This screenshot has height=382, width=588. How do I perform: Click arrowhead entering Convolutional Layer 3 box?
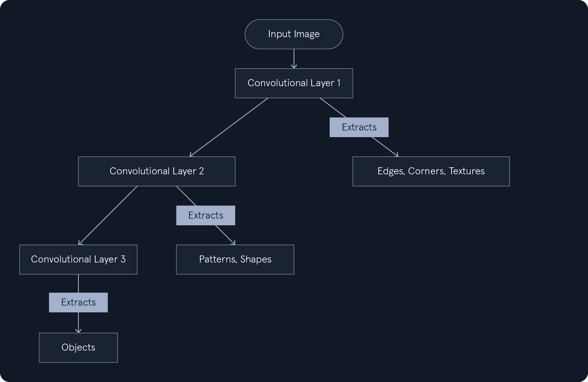[x=80, y=243]
